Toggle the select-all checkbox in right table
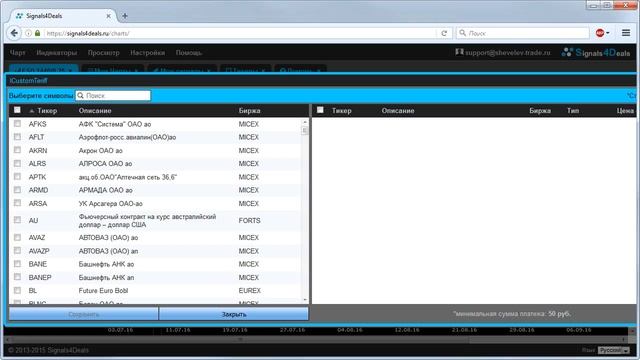The height and width of the screenshot is (360, 640). pyautogui.click(x=320, y=110)
